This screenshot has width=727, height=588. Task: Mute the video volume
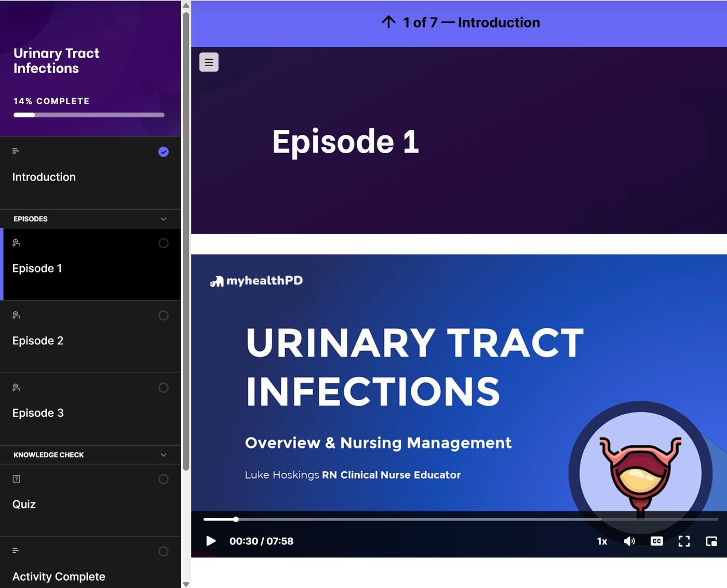629,541
